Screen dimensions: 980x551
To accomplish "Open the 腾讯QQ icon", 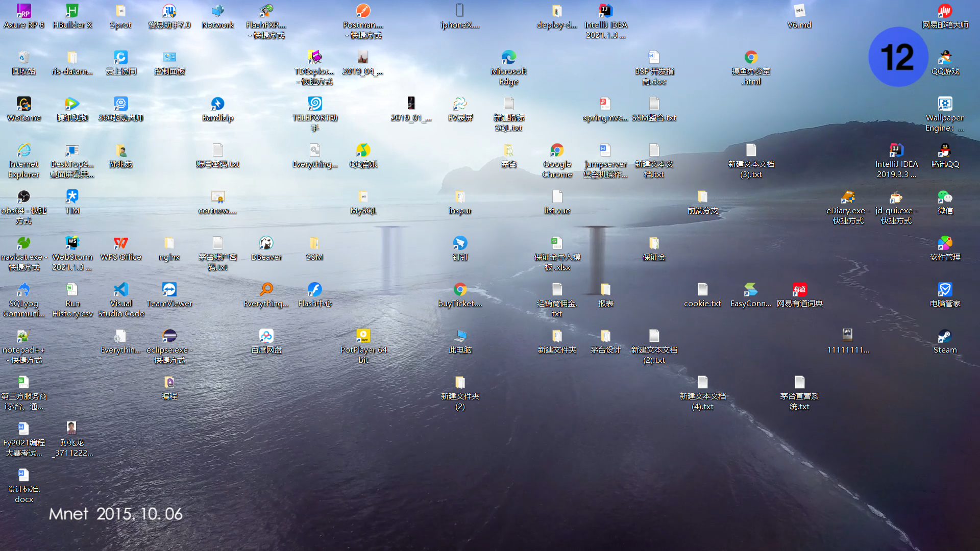I will click(x=945, y=156).
